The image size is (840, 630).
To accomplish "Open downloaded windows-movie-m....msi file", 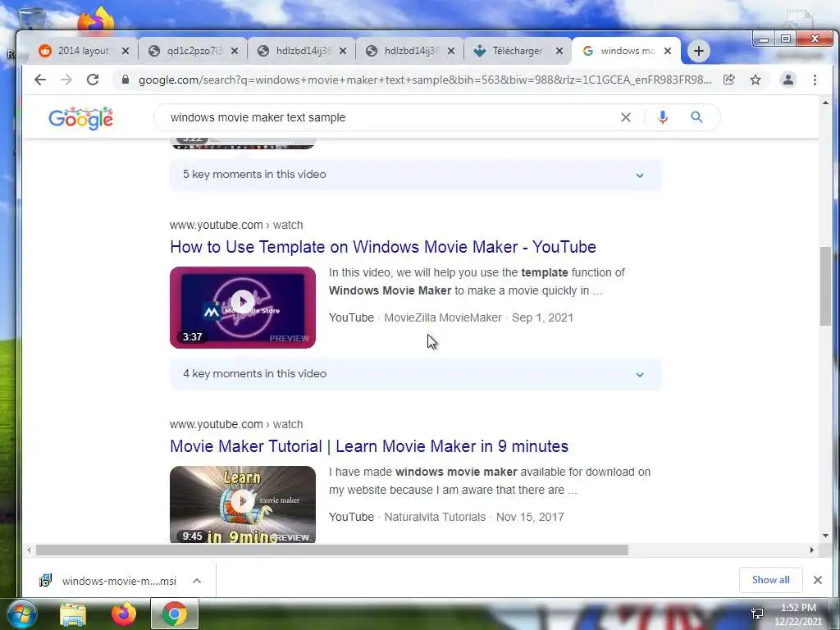I will click(108, 581).
